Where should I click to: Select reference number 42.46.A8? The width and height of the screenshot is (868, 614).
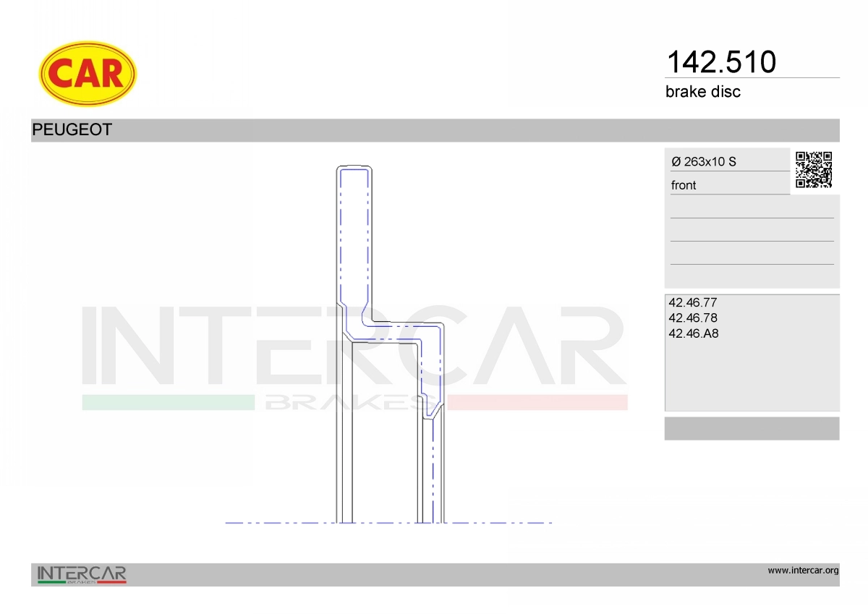click(x=693, y=333)
